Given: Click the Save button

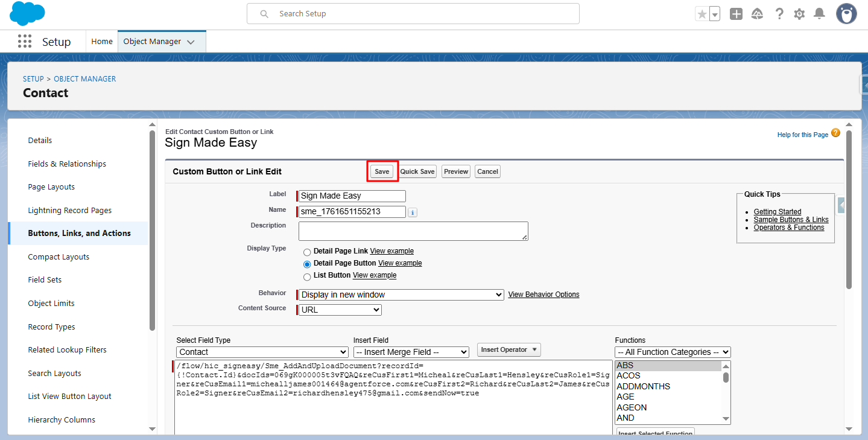Looking at the screenshot, I should coord(382,171).
